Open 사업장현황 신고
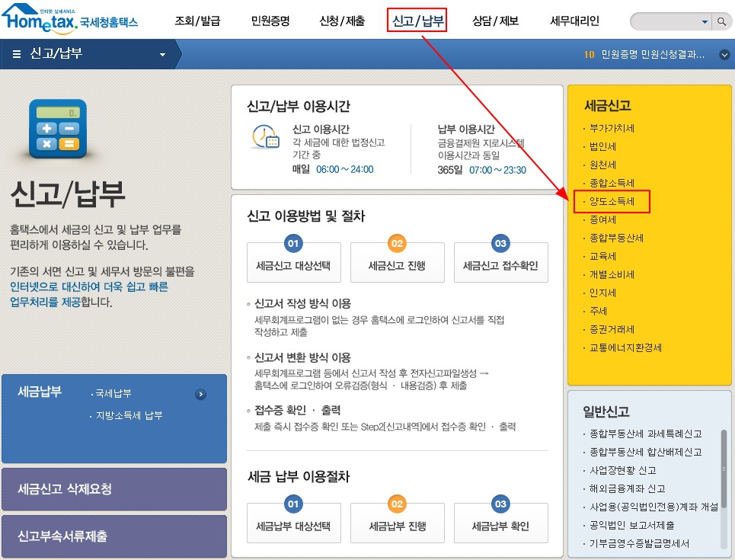Viewport: 735px width, 560px height. 622,470
